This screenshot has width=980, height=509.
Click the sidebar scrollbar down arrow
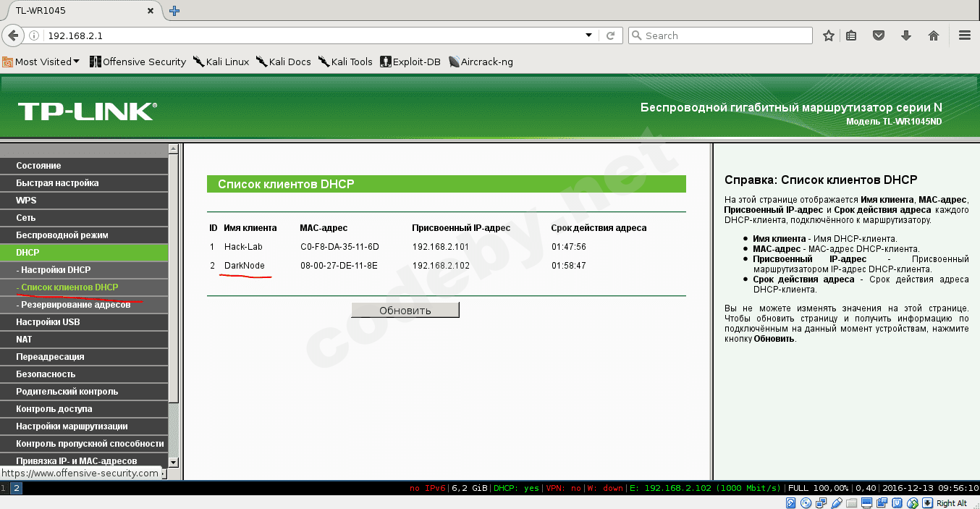pos(173,462)
